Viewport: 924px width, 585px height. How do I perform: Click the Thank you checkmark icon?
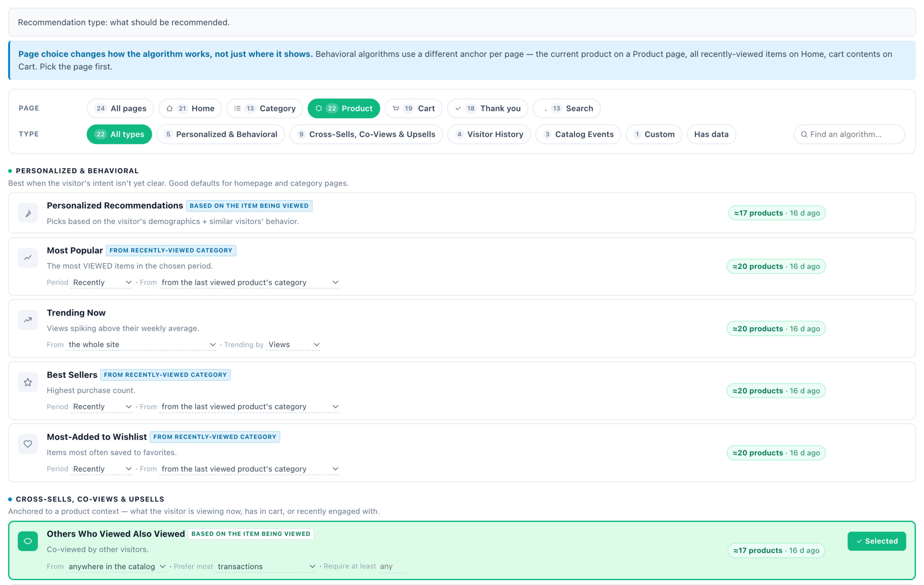458,109
